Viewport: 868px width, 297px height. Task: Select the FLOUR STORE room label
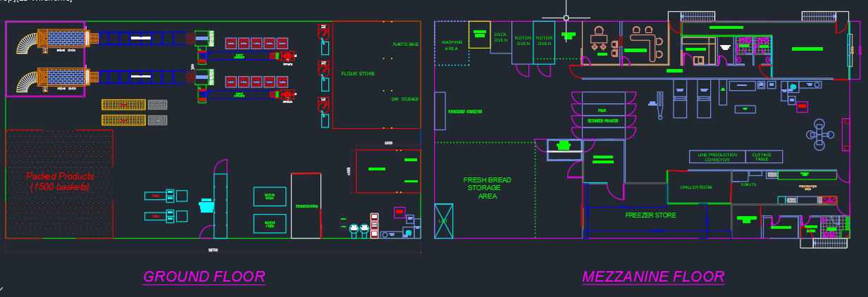[x=358, y=74]
